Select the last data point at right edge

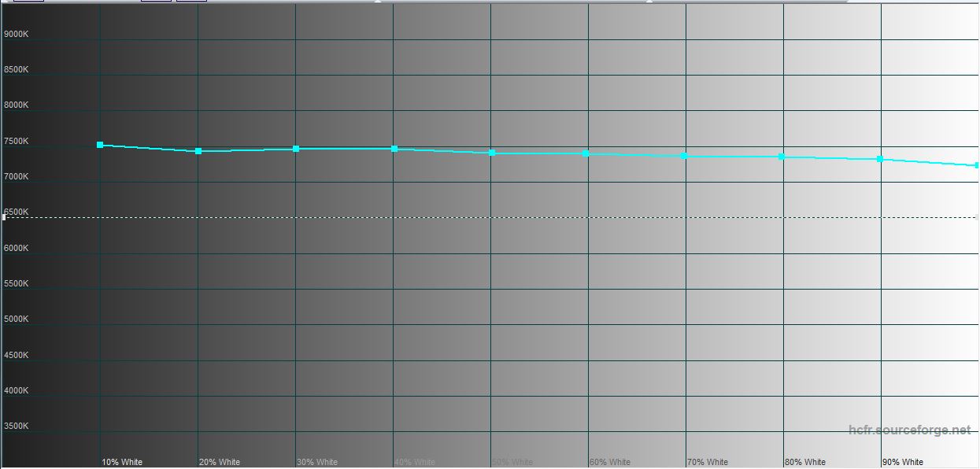pos(977,165)
